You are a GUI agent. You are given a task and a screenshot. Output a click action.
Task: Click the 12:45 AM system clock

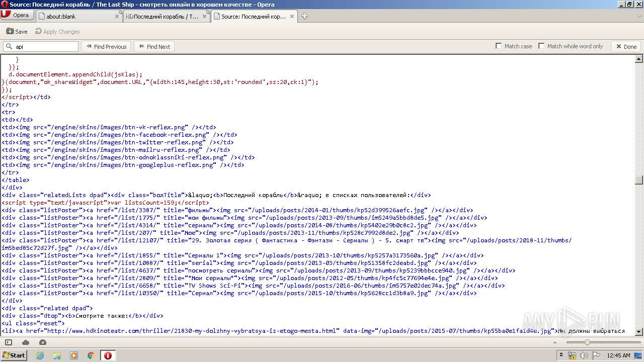[x=618, y=355]
